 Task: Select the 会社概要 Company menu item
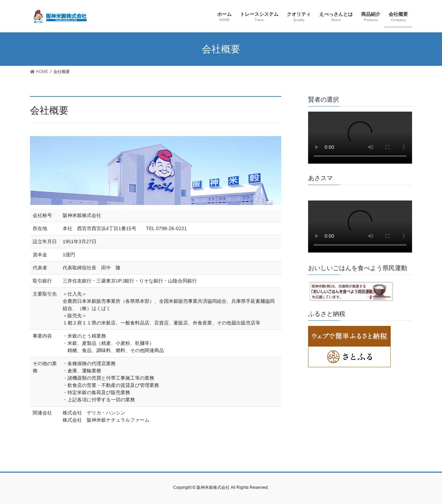[398, 16]
